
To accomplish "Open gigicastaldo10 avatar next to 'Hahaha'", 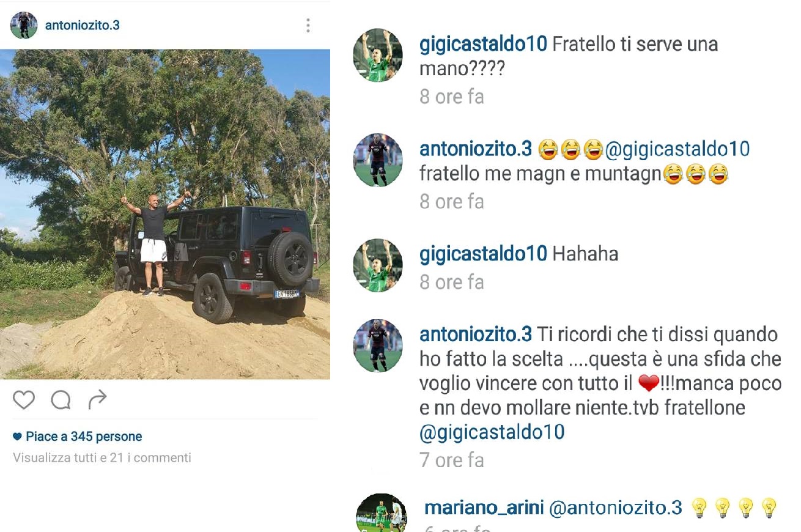I will tap(378, 265).
